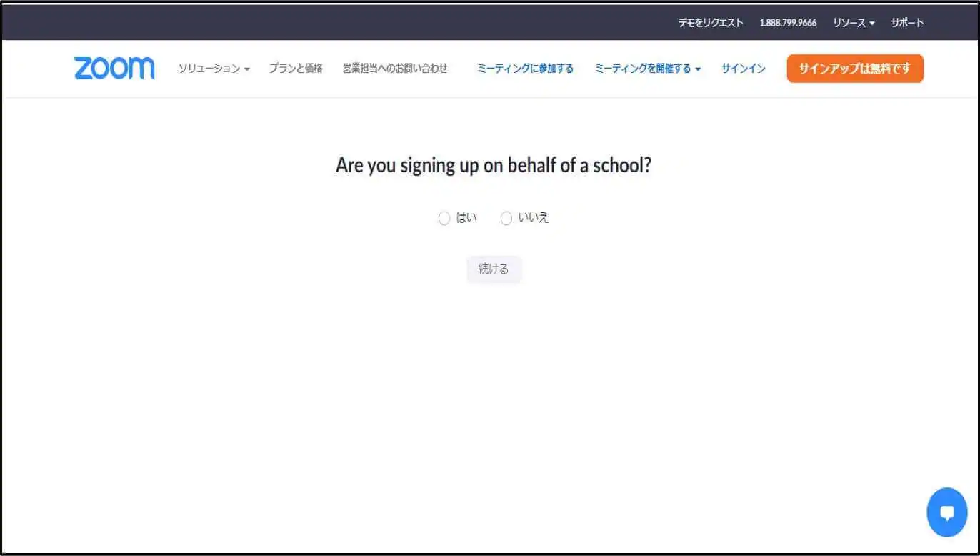Open 営業担当へのお問い合わせ link
This screenshot has height=556, width=980.
point(395,69)
